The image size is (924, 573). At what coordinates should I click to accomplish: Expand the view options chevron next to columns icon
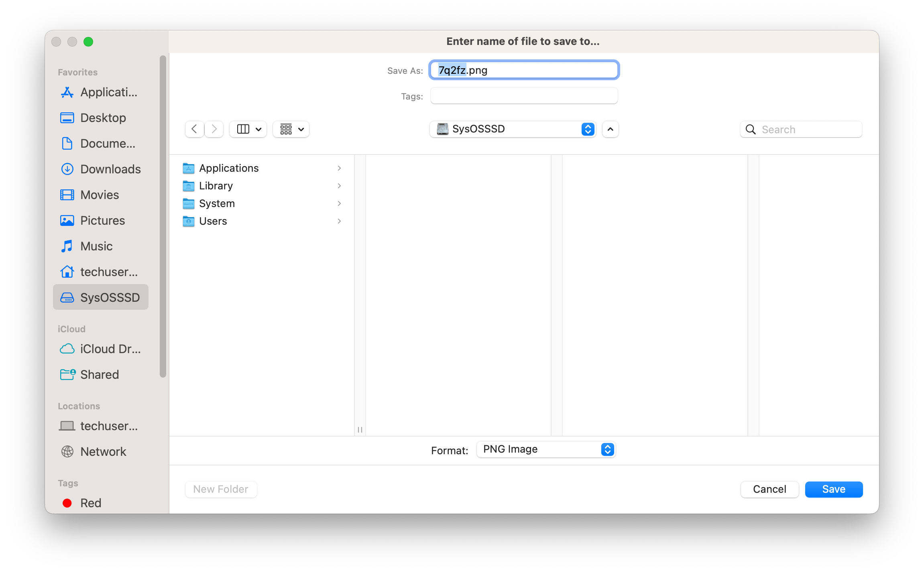pos(259,129)
